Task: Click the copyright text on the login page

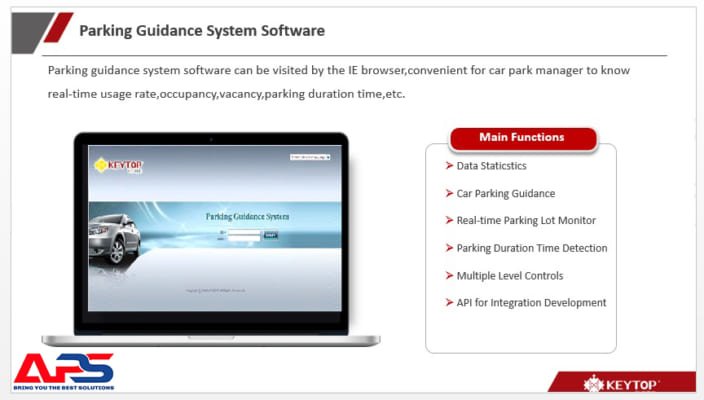Action: [x=216, y=291]
